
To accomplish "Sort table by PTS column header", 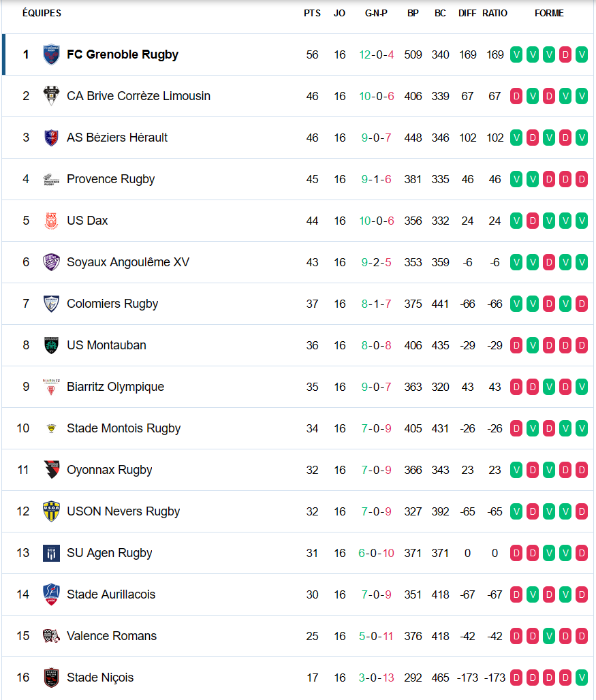I will click(x=312, y=14).
